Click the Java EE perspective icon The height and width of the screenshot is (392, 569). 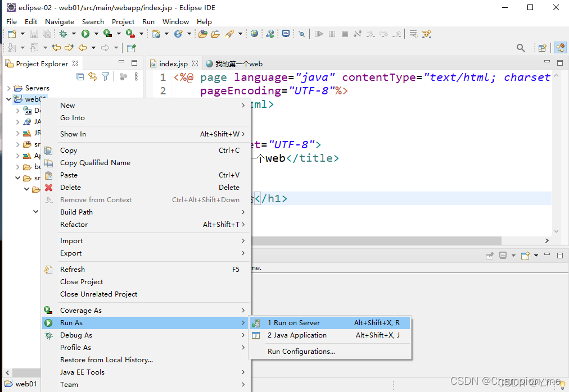(x=560, y=48)
